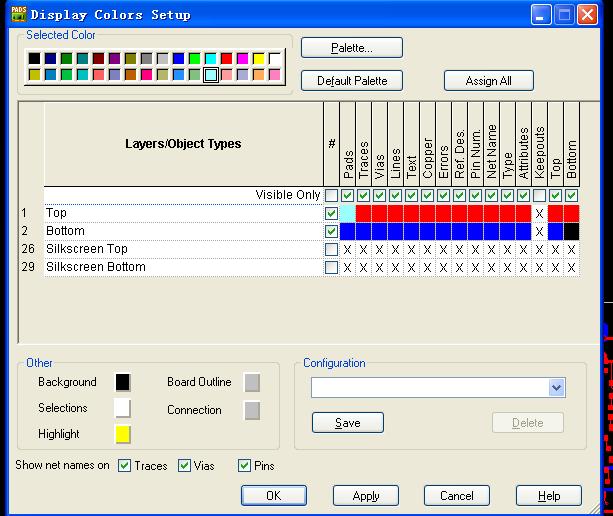Enable the Silkscreen Top layer number checkbox
Screen dimensions: 613x516
pos(331,249)
